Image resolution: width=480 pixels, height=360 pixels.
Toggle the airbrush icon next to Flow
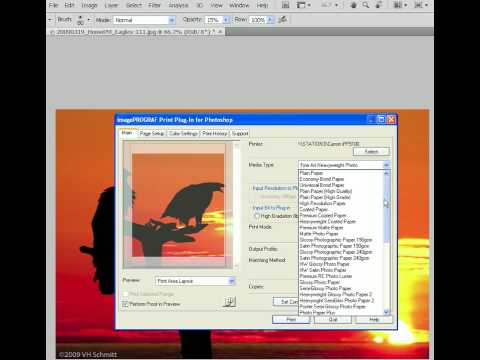282,20
